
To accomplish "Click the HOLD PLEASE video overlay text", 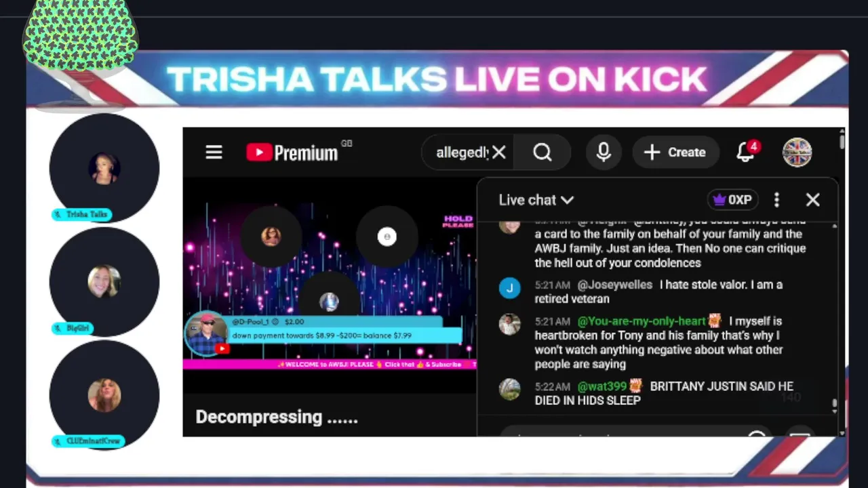I will click(x=458, y=222).
